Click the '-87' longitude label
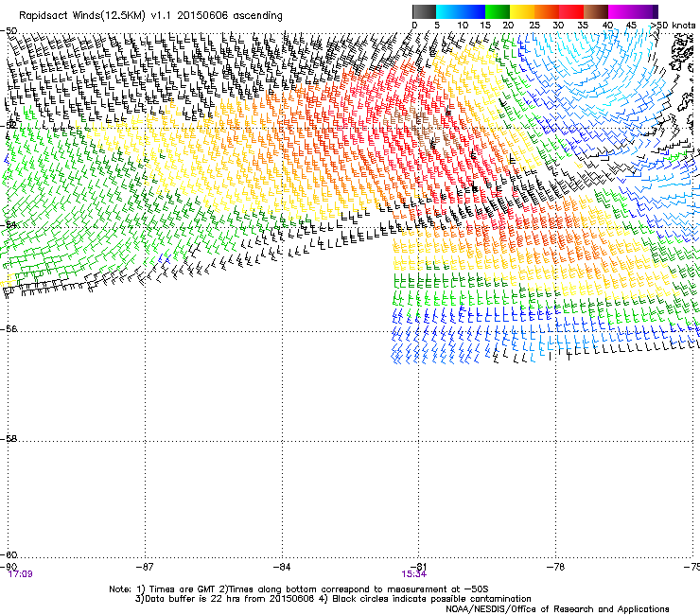Screen dimensions: 700x615 point(145,567)
